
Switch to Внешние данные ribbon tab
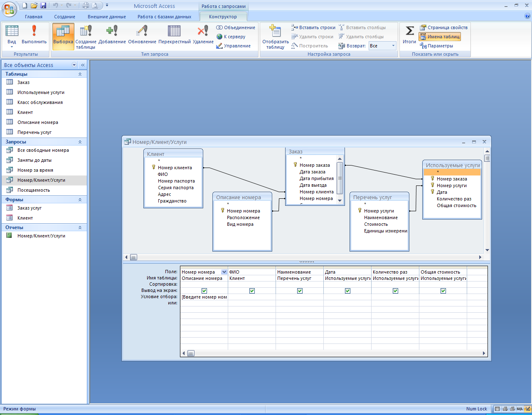point(107,17)
